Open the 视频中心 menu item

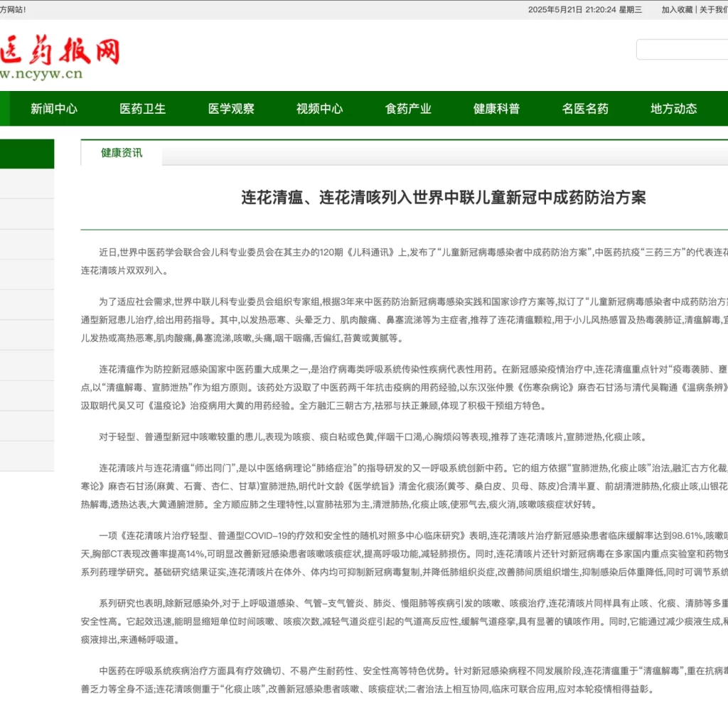319,109
